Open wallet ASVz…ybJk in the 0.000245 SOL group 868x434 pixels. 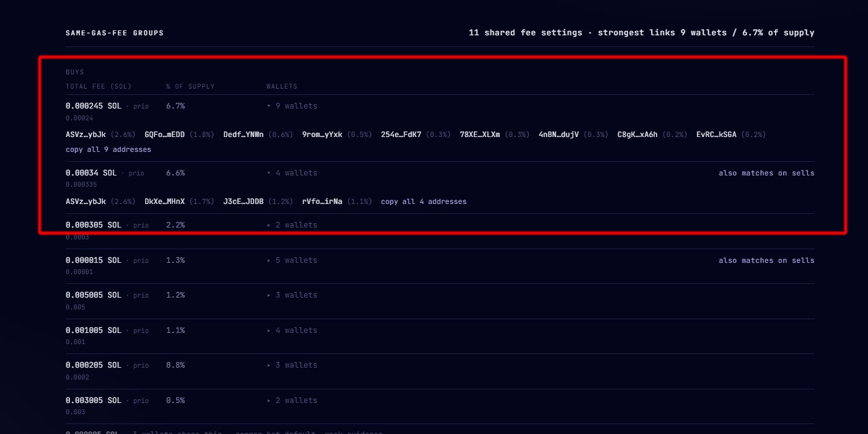coord(86,135)
